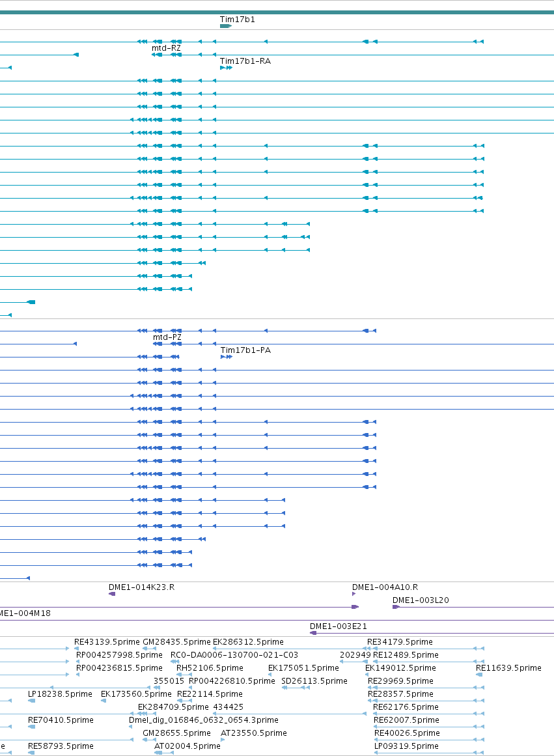Click the RE62007.5prime label

(x=406, y=720)
